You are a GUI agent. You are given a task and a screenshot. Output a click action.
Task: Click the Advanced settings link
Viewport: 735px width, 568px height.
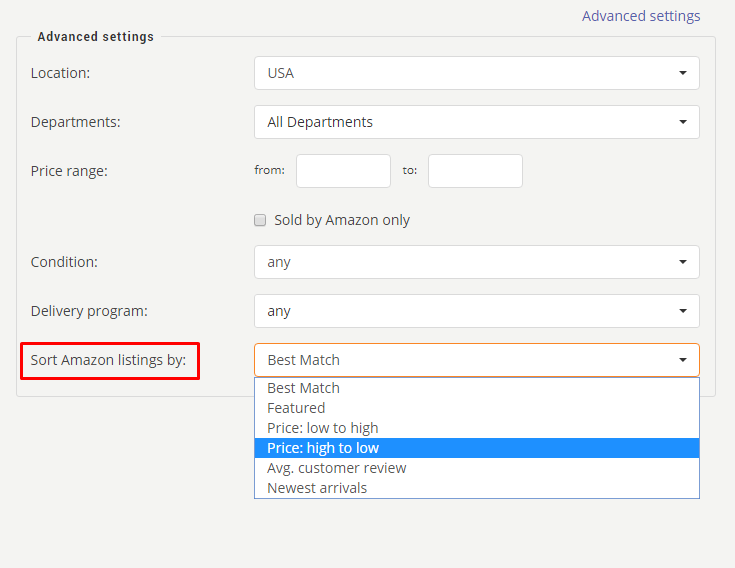pos(641,16)
